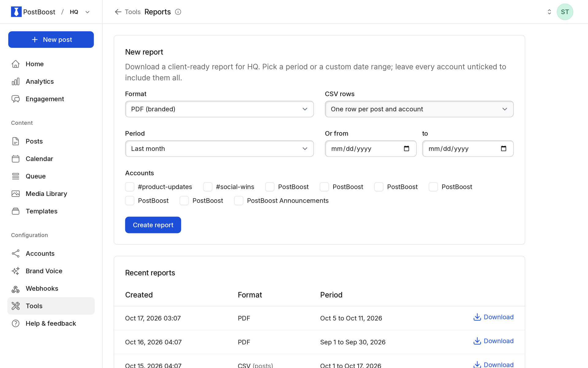Download the Sep 1 to Sep 30 report
Screen dimensions: 588x368
493,341
